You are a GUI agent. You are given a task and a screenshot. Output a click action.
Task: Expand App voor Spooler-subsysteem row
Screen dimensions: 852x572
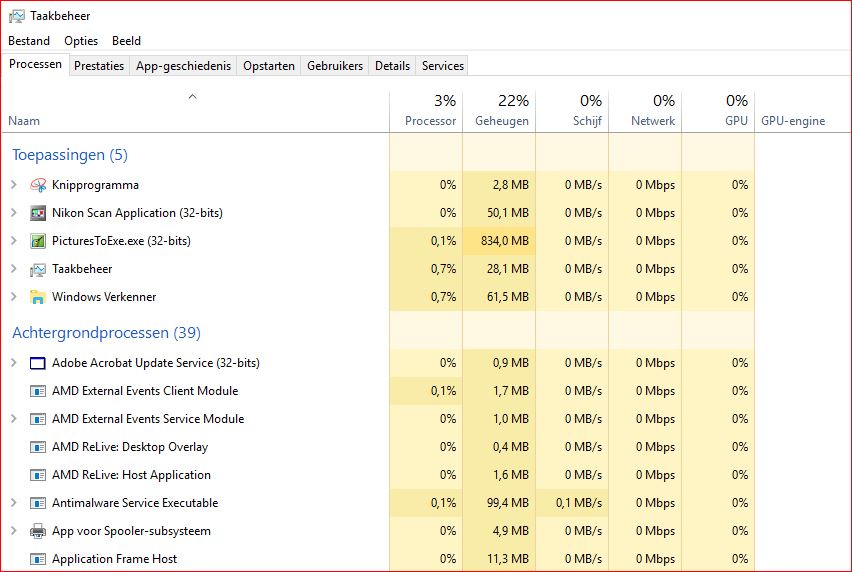pos(14,531)
